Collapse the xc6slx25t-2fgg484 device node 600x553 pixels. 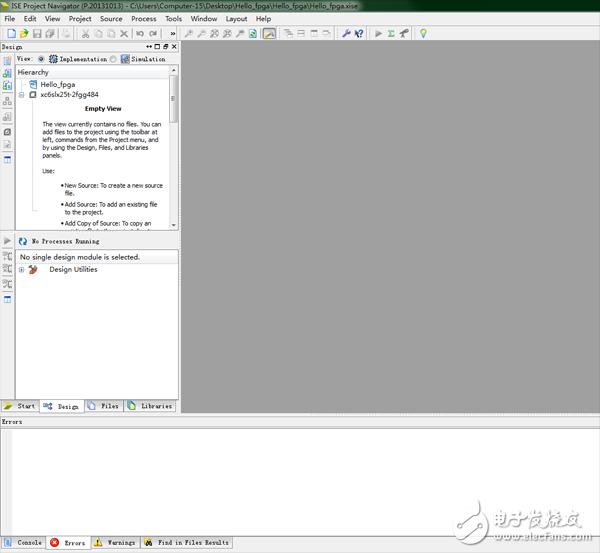pos(21,95)
